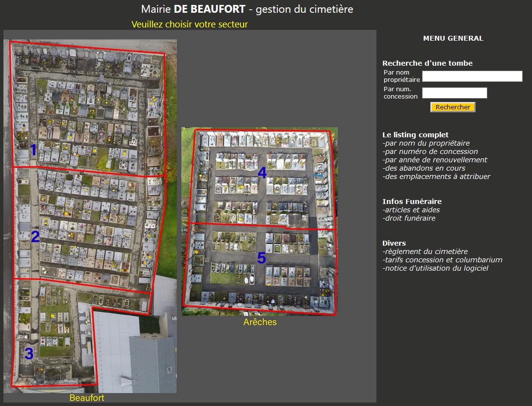The image size is (532, 406).
Task: Click the 'Par nom propriétaire' search field
Action: [x=472, y=76]
